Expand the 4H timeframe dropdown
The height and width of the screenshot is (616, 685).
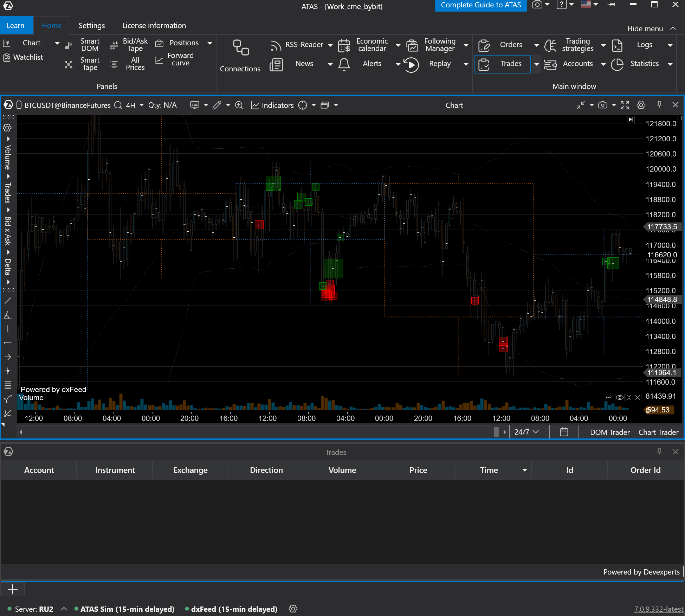142,105
